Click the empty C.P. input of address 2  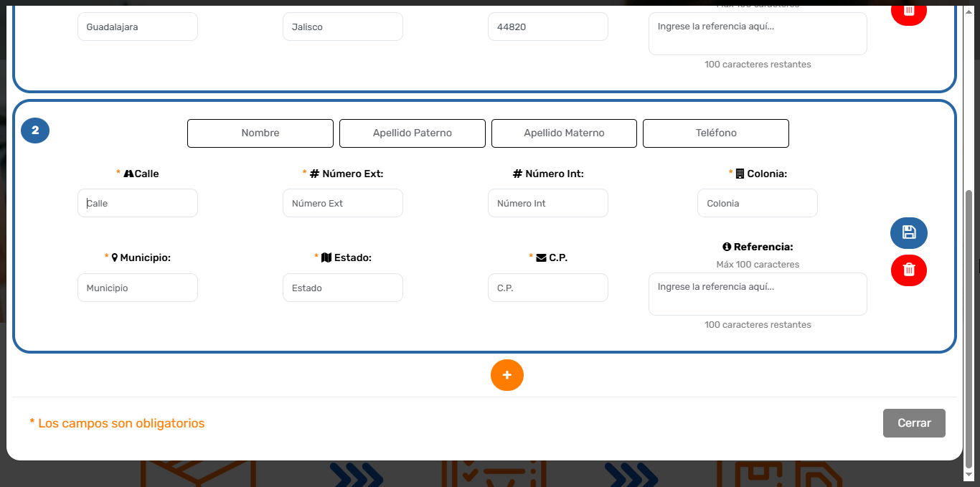[x=548, y=288]
